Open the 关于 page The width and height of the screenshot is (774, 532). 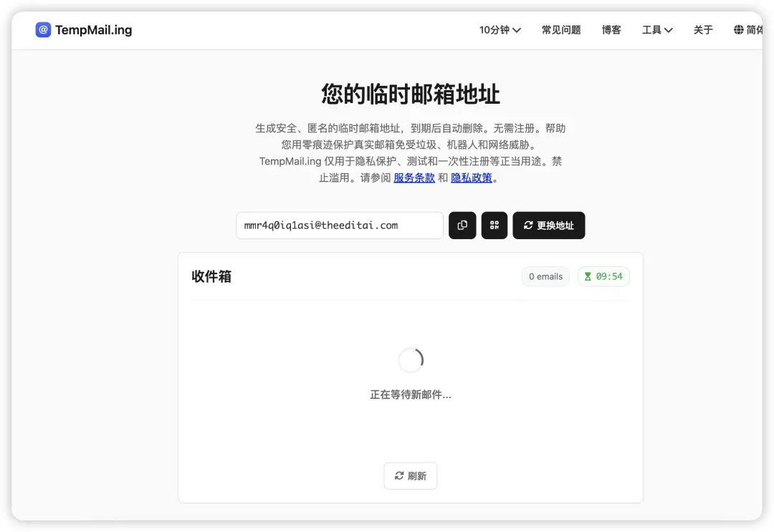click(703, 30)
